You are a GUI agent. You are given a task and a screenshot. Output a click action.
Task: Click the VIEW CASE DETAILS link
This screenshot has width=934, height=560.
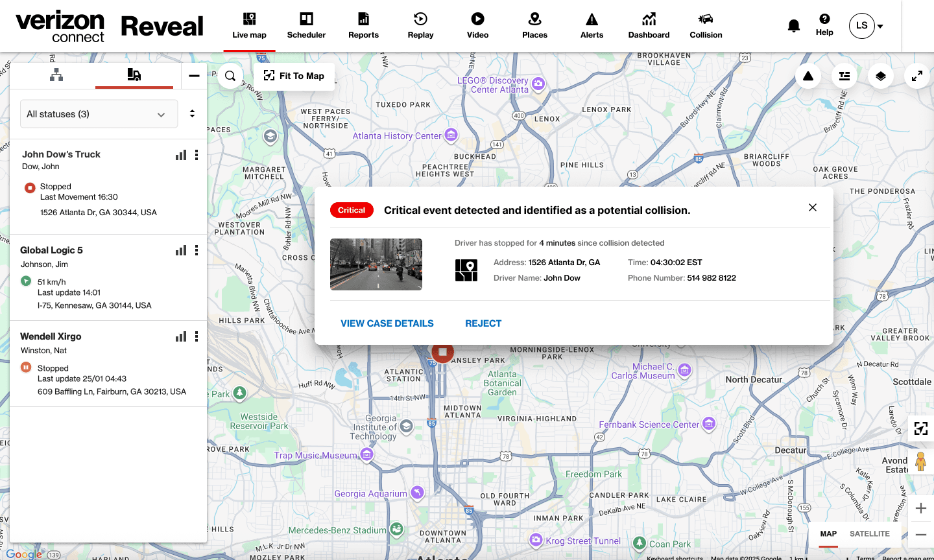tap(387, 323)
